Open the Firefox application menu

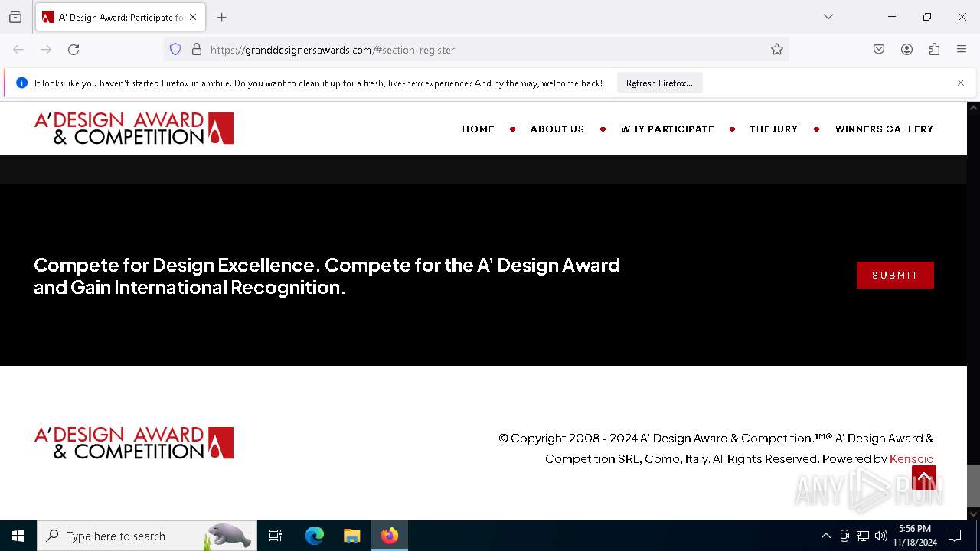962,50
